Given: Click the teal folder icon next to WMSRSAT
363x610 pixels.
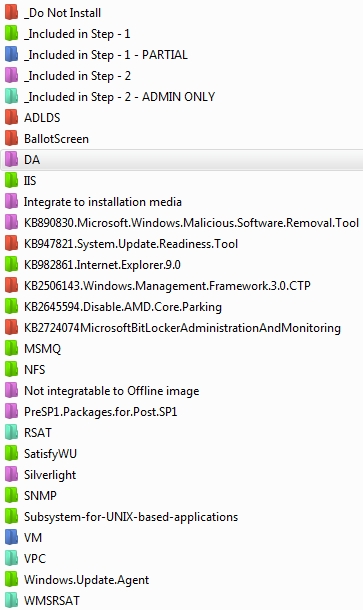Looking at the screenshot, I should [11, 601].
